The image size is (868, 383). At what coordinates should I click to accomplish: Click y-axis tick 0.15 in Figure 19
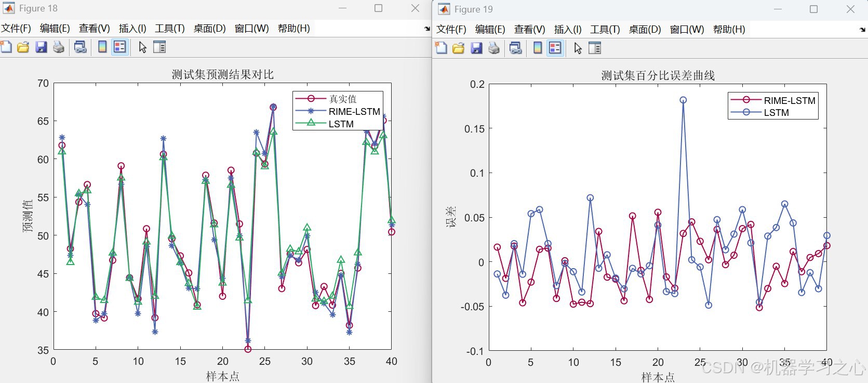click(x=474, y=129)
